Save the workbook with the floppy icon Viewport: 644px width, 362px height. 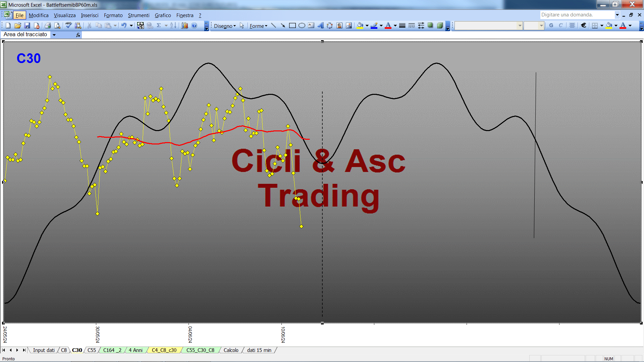point(27,25)
